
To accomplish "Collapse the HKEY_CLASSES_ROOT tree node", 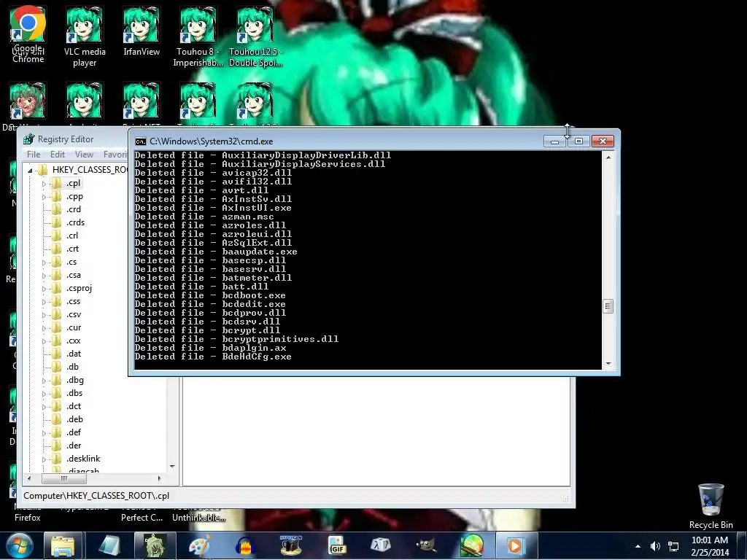I will [30, 170].
